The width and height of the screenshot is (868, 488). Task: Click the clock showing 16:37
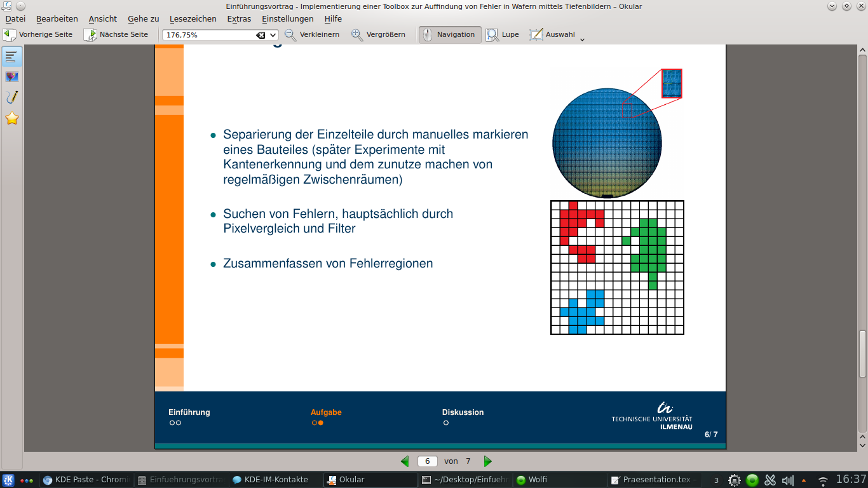click(x=851, y=480)
